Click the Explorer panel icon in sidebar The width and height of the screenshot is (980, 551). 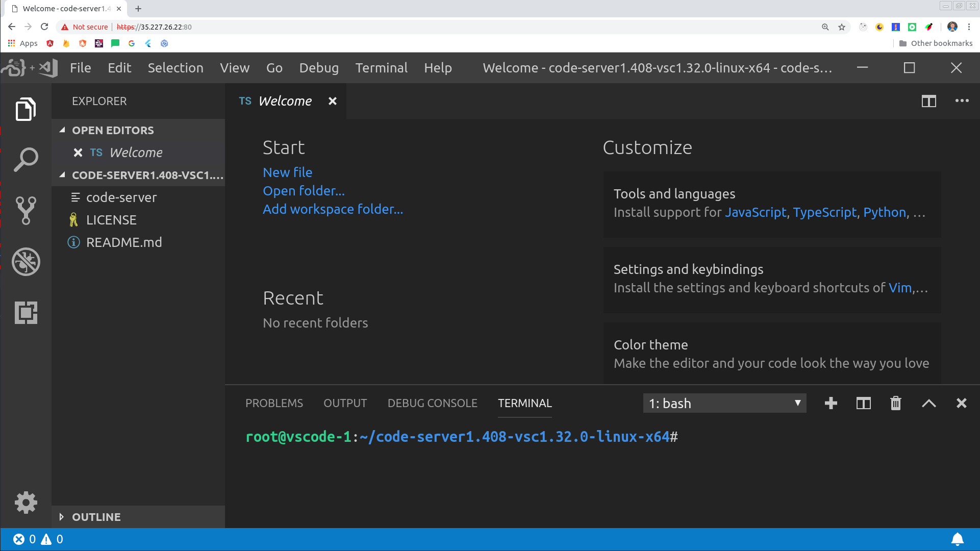pos(26,110)
